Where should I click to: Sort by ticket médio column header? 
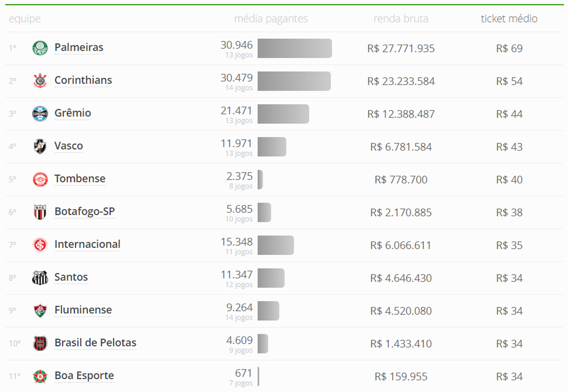509,18
